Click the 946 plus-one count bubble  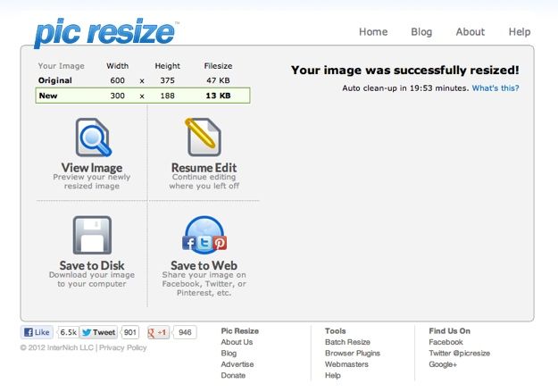(185, 332)
